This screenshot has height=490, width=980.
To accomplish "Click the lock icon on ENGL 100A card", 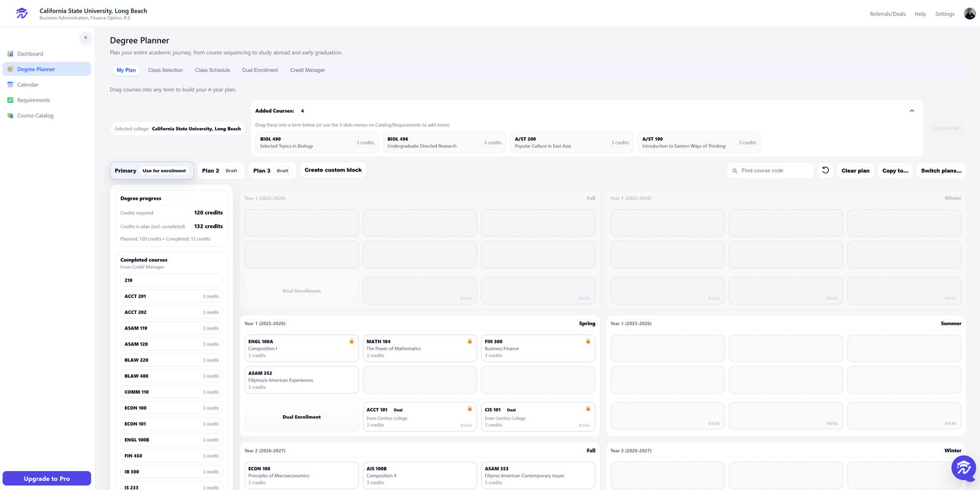I will pos(352,341).
